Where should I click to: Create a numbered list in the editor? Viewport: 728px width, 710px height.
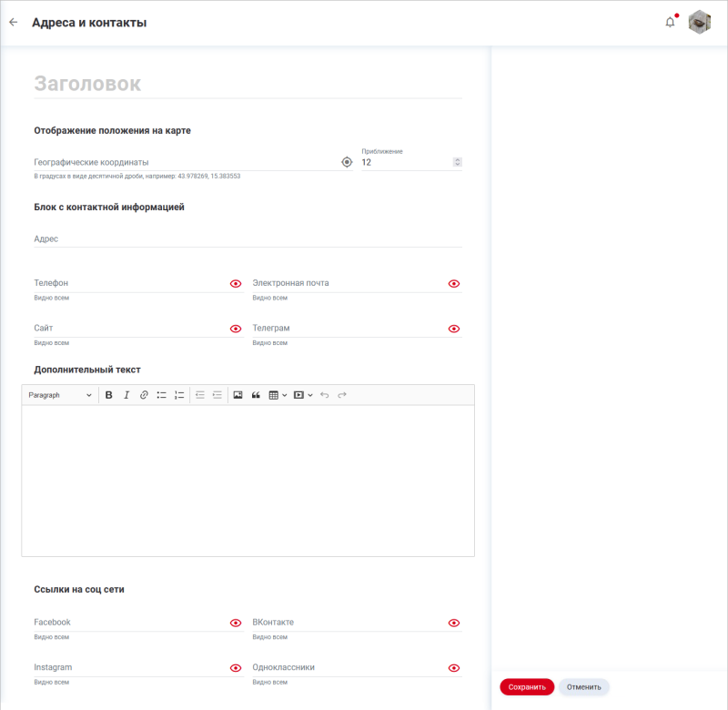click(x=178, y=394)
